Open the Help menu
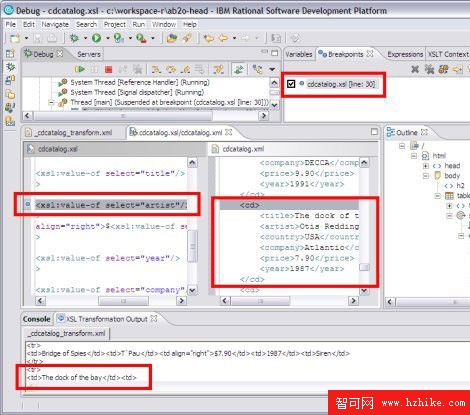 click(190, 24)
